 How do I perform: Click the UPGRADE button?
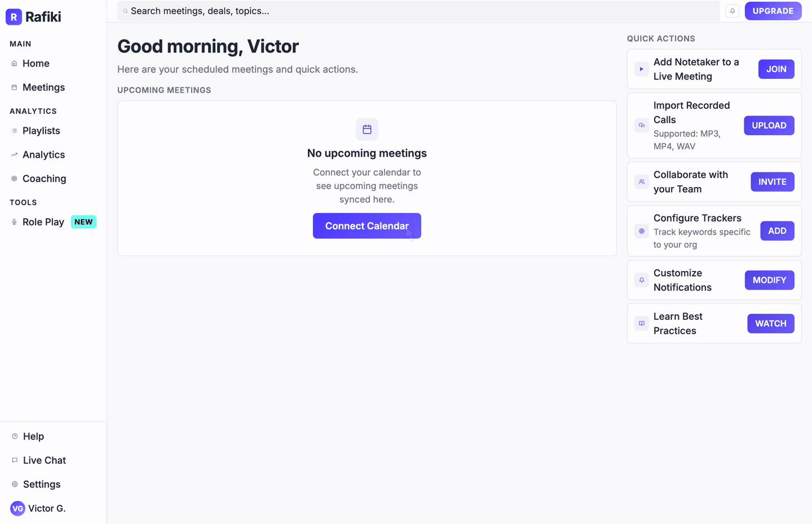(773, 11)
